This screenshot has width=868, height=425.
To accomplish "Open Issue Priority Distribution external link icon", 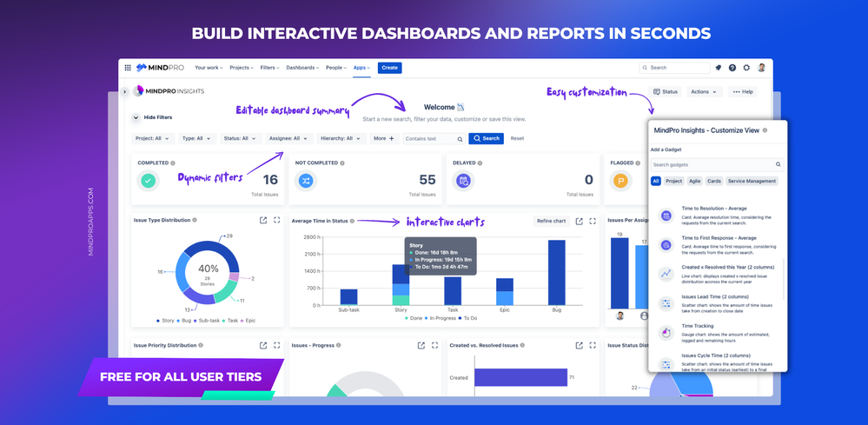I will [x=263, y=345].
